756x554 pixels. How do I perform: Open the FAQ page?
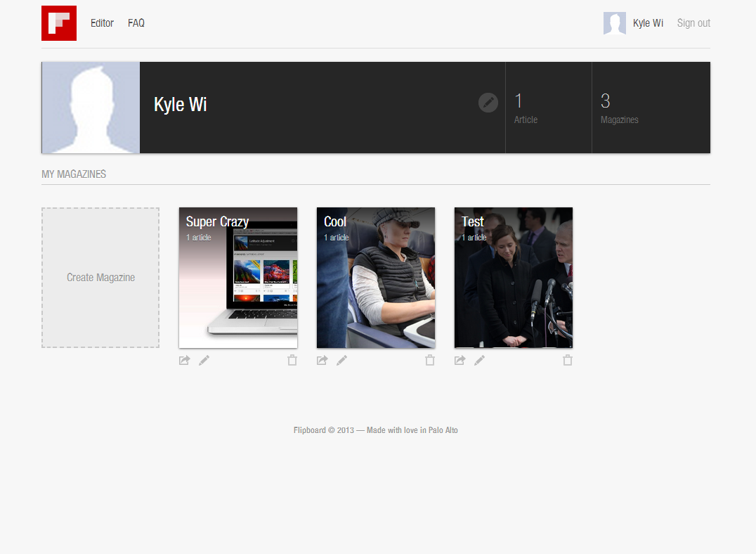click(136, 23)
